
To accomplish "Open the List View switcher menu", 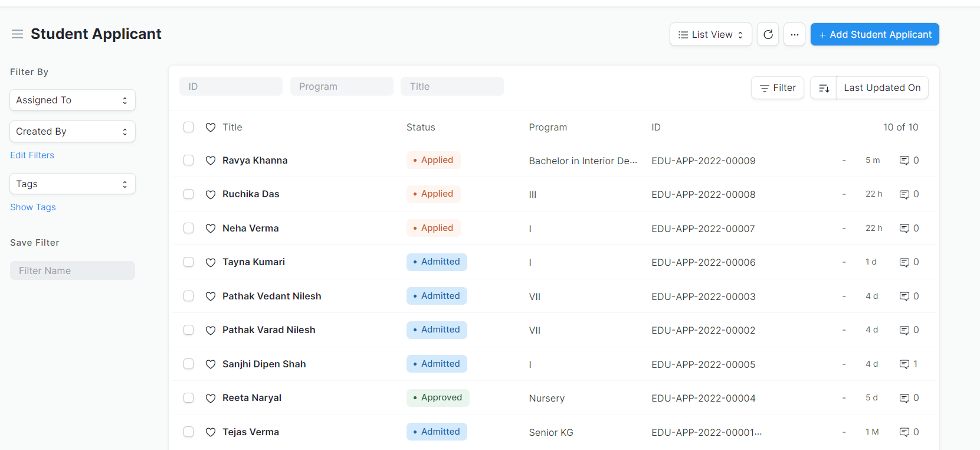I will 710,34.
